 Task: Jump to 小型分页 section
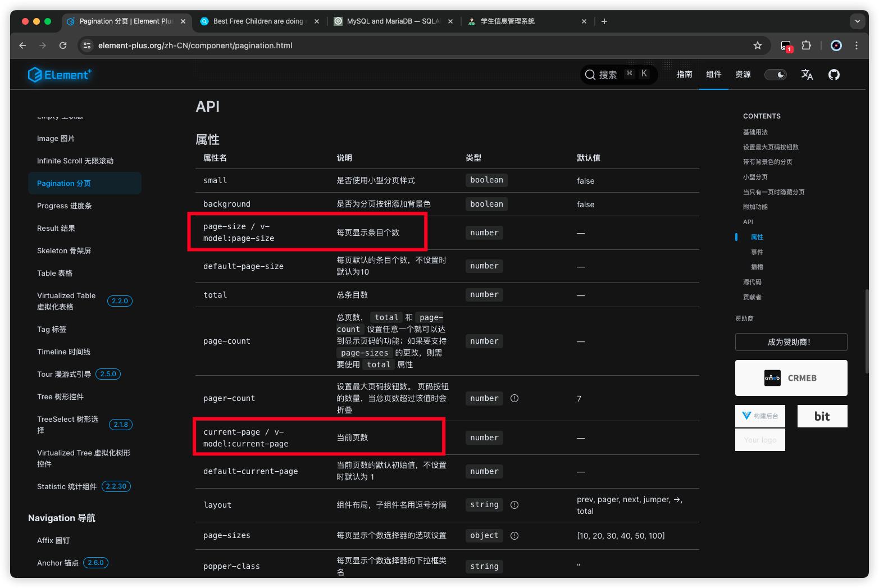click(755, 177)
